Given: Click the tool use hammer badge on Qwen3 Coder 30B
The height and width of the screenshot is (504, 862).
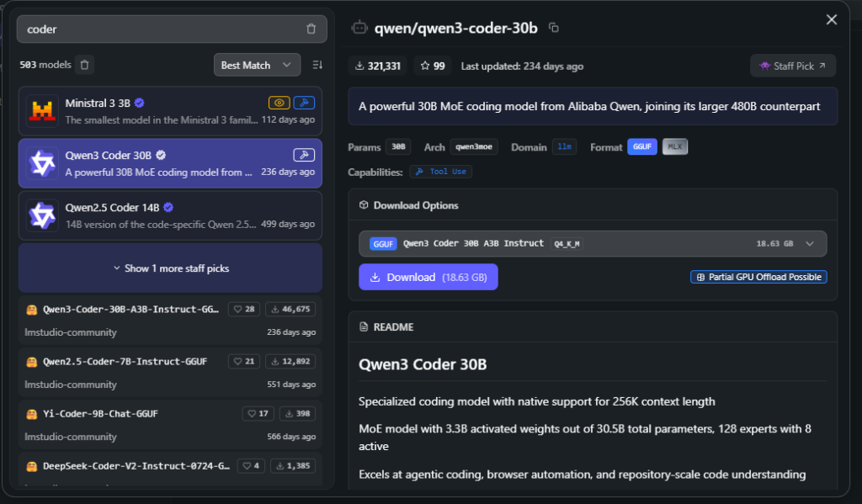Looking at the screenshot, I should click(304, 155).
